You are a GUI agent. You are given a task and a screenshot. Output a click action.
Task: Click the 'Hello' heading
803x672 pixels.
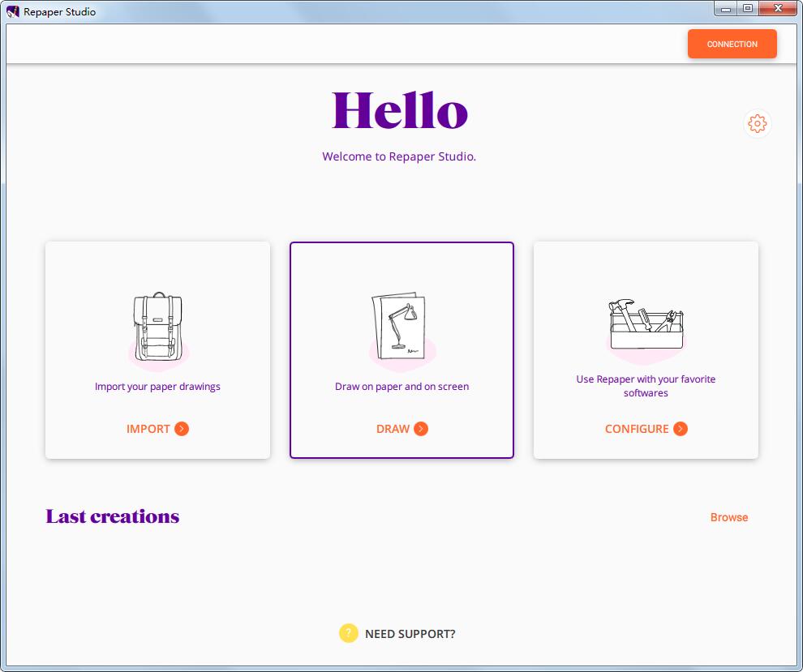tap(399, 110)
